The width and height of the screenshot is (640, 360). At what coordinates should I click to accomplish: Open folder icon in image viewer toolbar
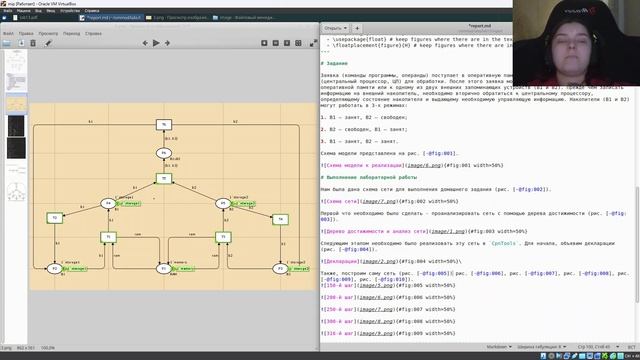click(x=7, y=43)
